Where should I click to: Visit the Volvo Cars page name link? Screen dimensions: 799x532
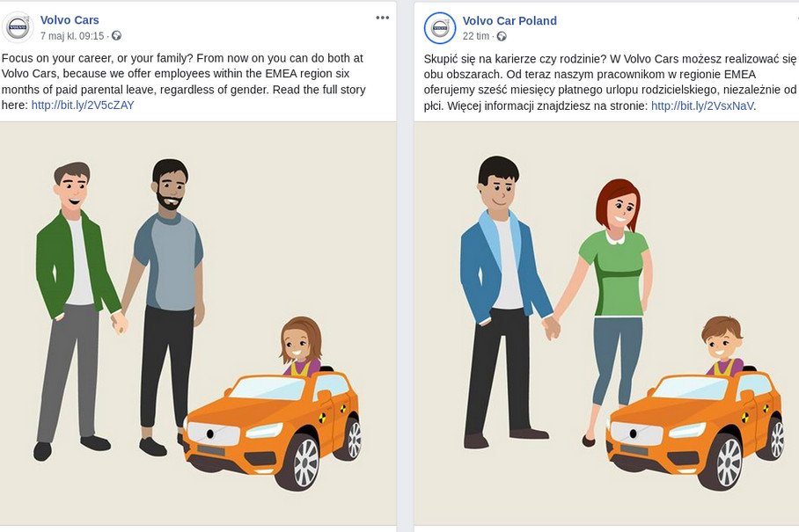click(x=70, y=20)
